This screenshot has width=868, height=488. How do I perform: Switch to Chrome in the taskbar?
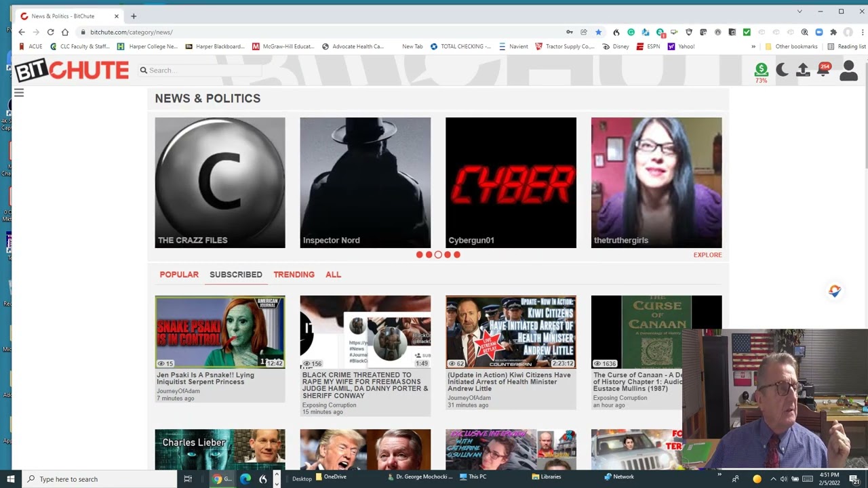pyautogui.click(x=222, y=479)
